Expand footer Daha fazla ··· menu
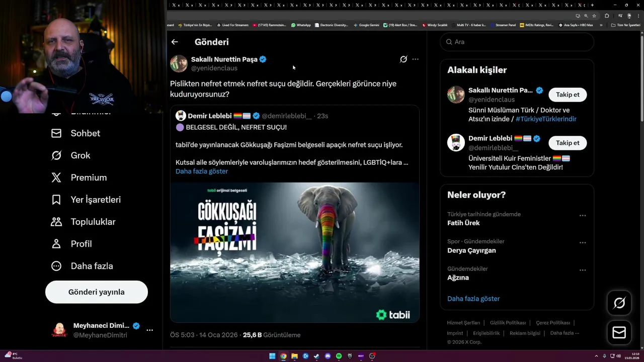644x362 pixels. 565,333
